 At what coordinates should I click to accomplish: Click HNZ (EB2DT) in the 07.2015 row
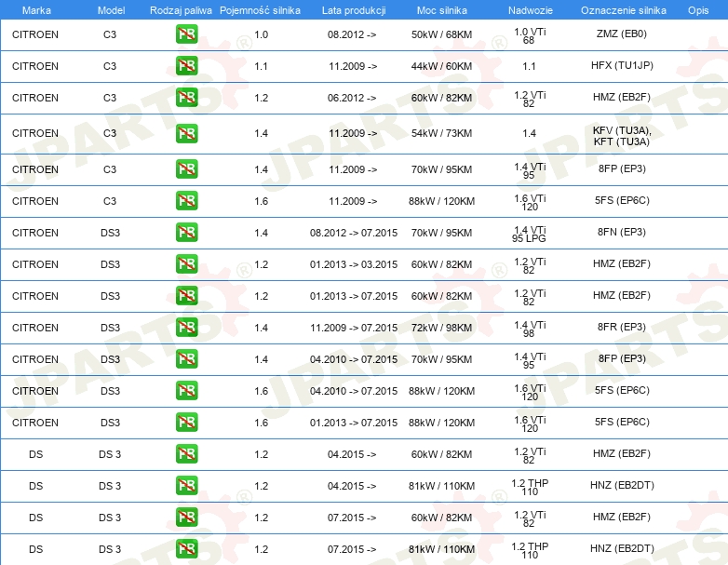[x=622, y=548]
